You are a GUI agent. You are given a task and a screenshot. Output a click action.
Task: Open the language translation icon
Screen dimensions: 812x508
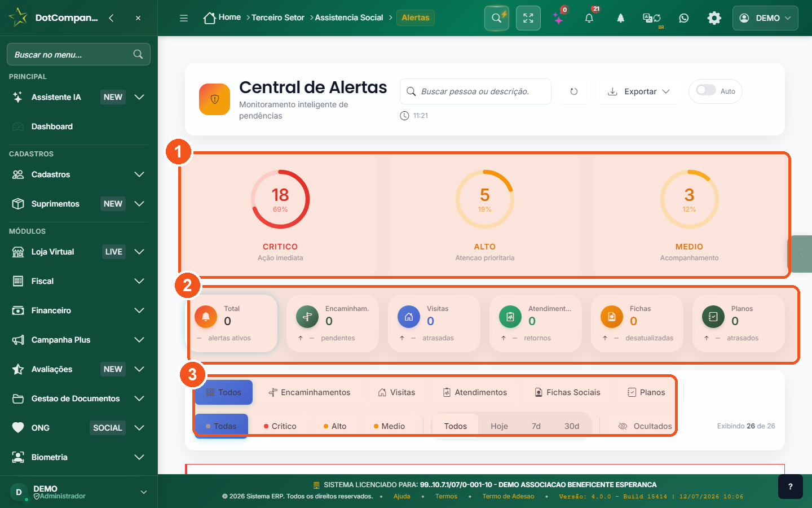tap(652, 18)
